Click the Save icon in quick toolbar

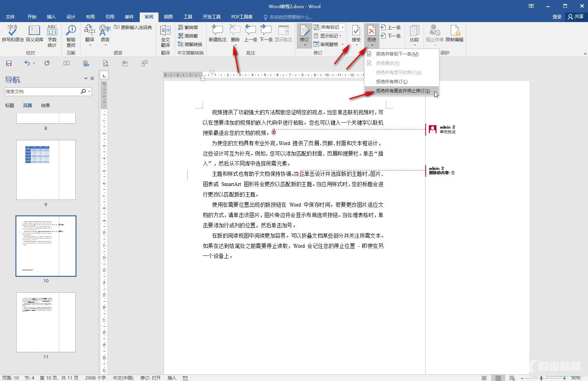[x=9, y=63]
